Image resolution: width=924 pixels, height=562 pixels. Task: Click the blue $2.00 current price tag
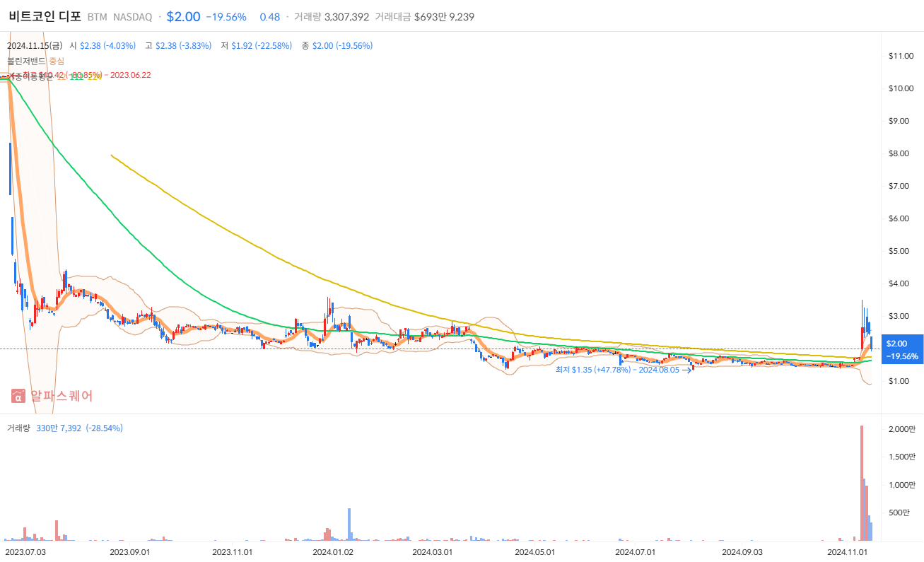[901, 349]
